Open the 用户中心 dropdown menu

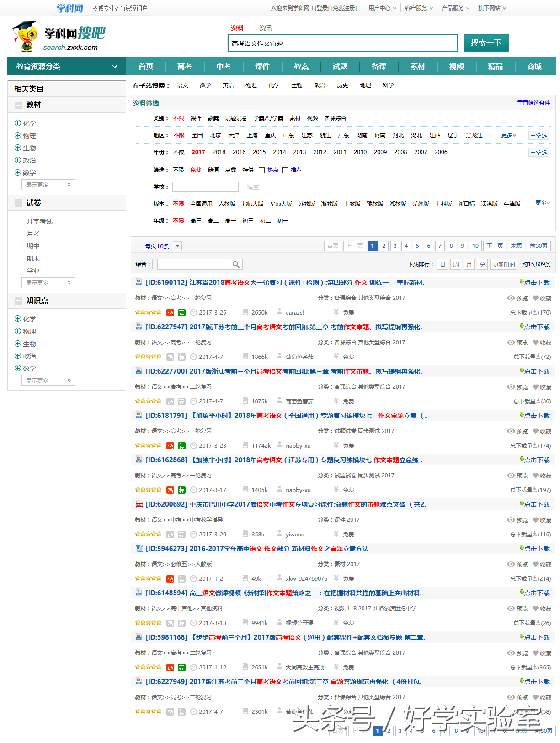pyautogui.click(x=382, y=8)
